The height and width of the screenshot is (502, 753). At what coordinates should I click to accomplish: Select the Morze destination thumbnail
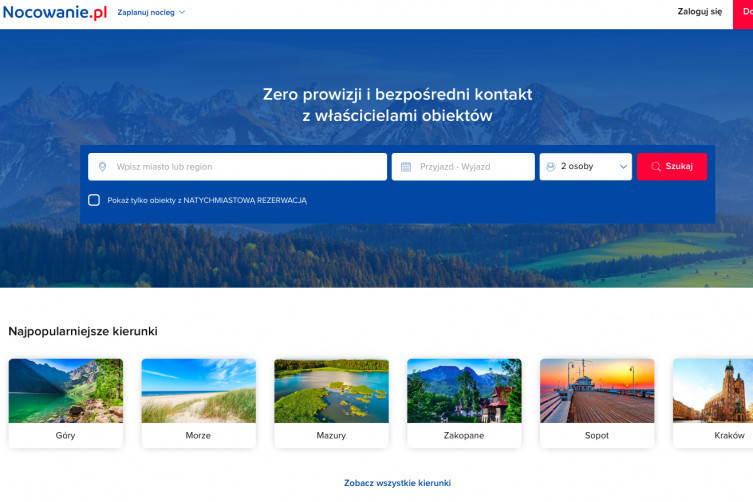[x=198, y=391]
